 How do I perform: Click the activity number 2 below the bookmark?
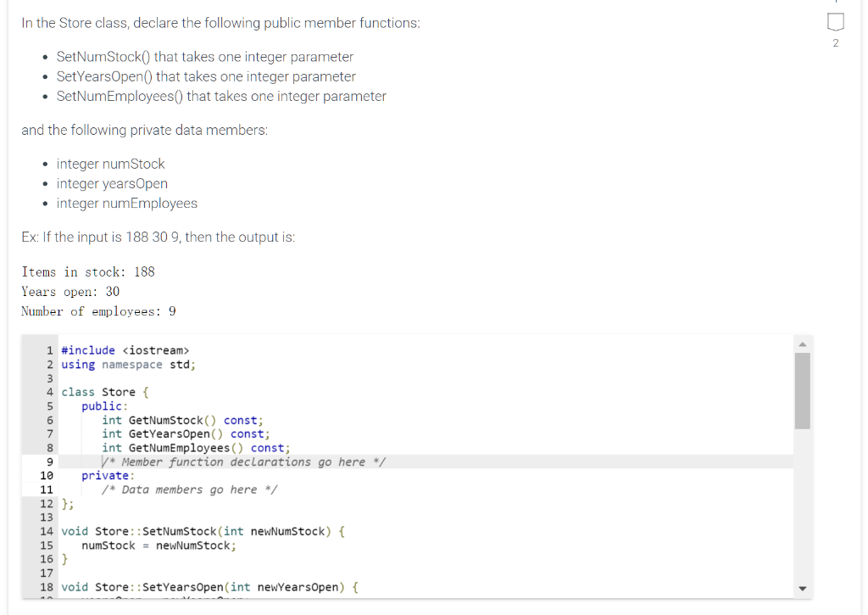(x=835, y=41)
